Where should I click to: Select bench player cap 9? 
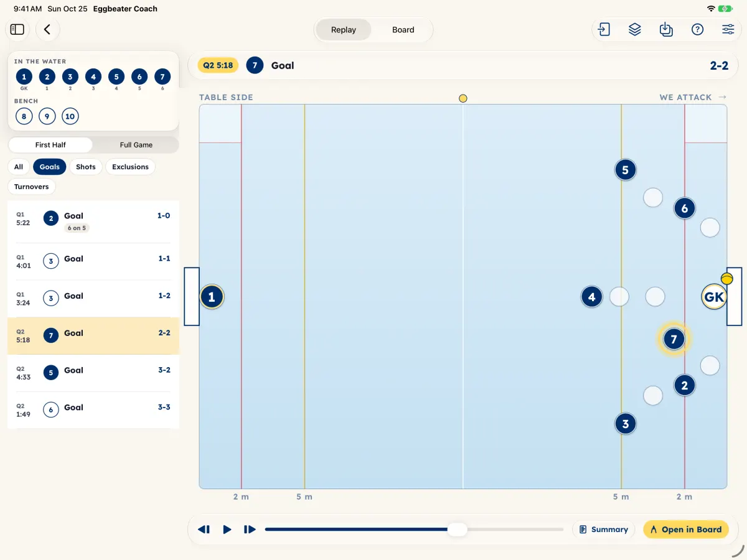point(47,116)
